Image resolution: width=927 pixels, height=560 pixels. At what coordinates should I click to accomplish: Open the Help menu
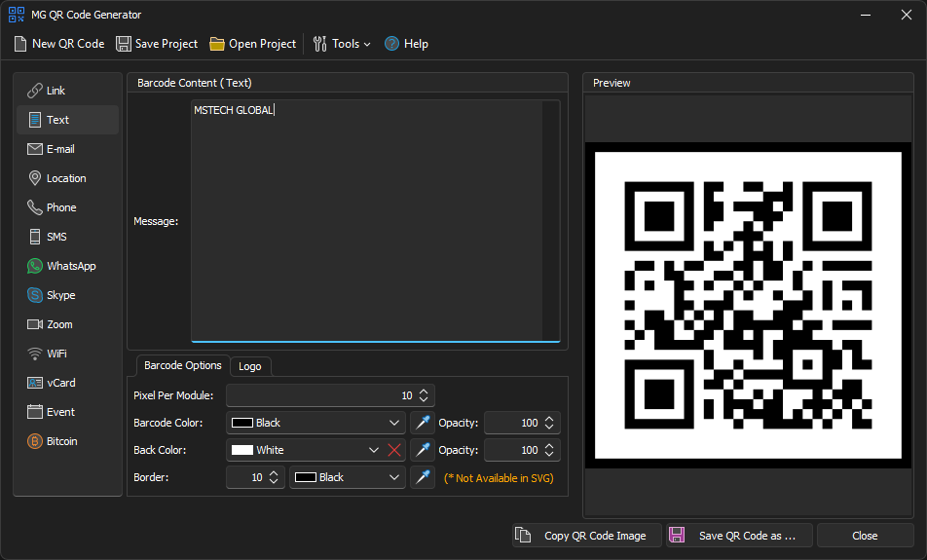tap(406, 44)
